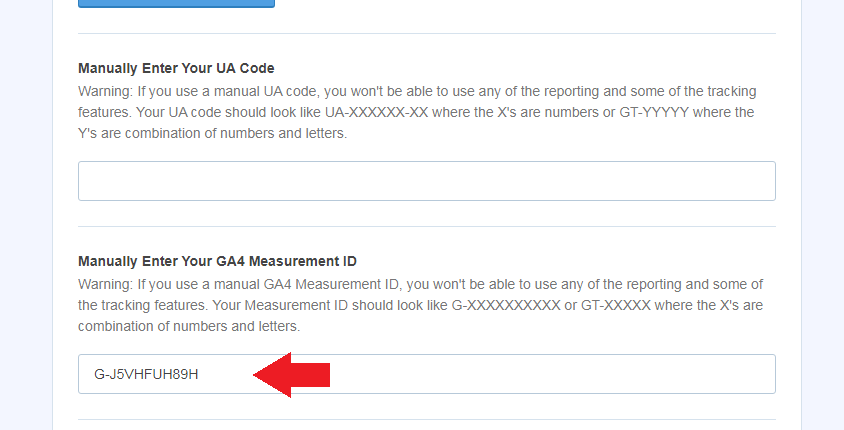844x430 pixels.
Task: Click the divider between UA and GA4 sections
Action: point(427,227)
